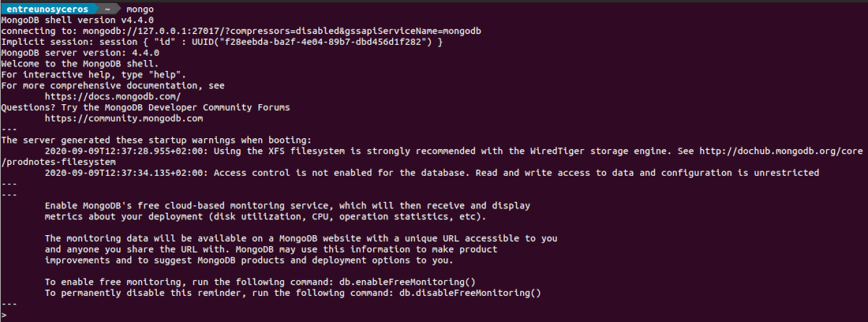The image size is (868, 322).
Task: Click the entreunosyceros username prompt segment
Action: [x=47, y=9]
